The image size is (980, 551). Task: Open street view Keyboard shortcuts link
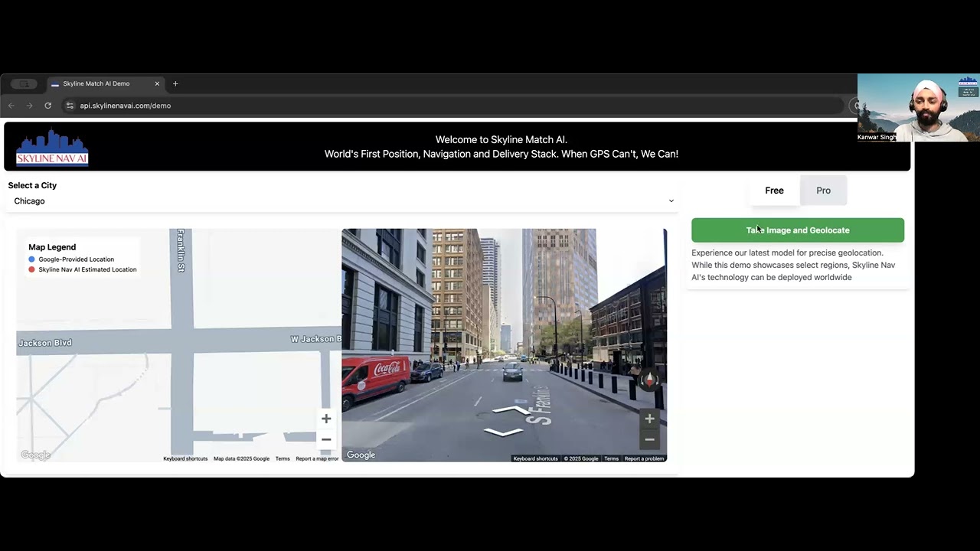535,458
